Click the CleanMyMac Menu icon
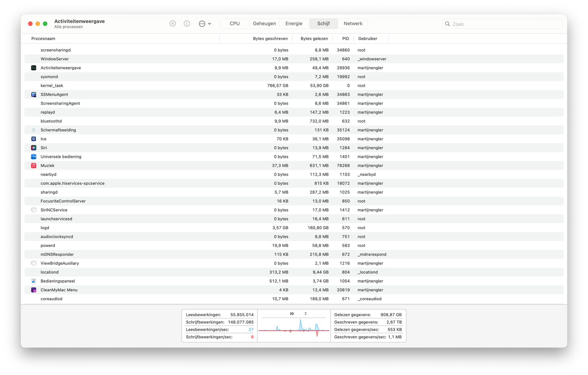Image resolution: width=588 pixels, height=375 pixels. (x=34, y=290)
